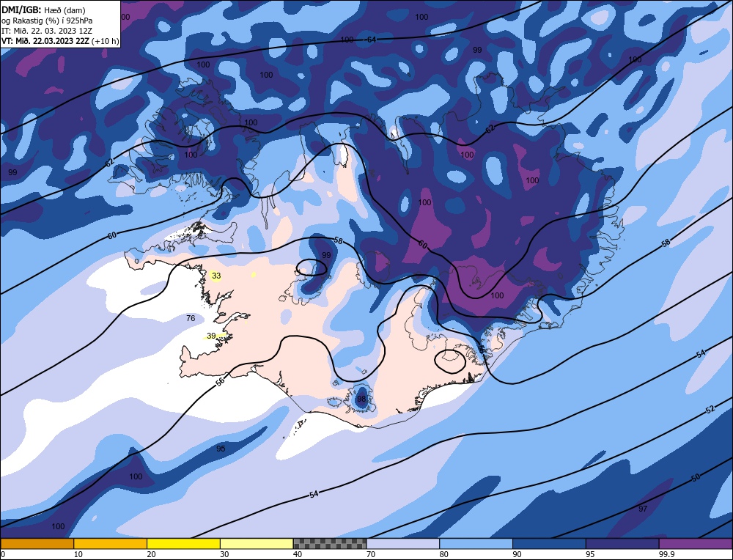This screenshot has height=560, width=733.
Task: Click the dark navy 95–99.9 legend swatch
Action: [x=622, y=543]
